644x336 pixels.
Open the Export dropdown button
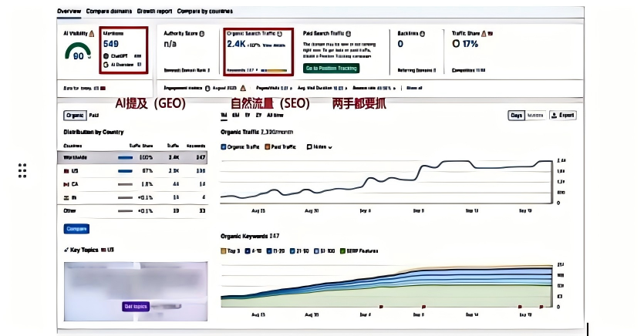[562, 116]
